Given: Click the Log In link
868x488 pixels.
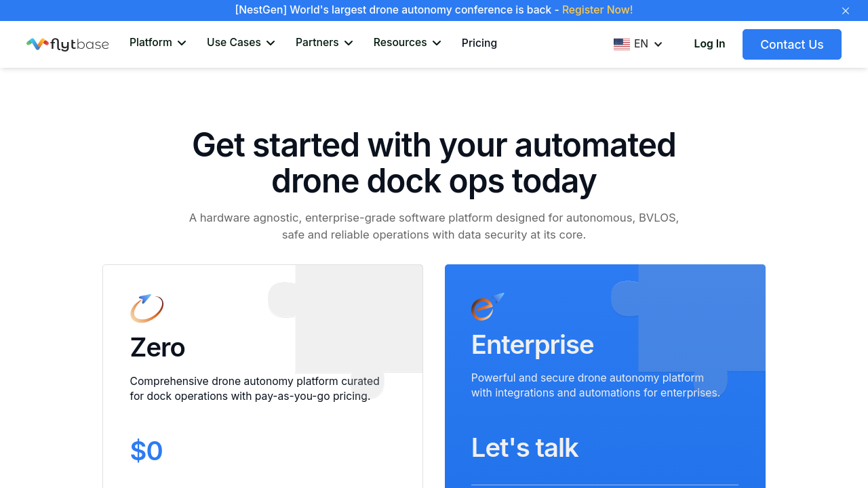Looking at the screenshot, I should 709,44.
